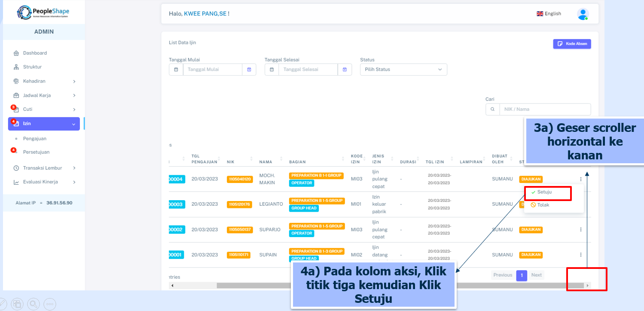Click the Kode Absen button
The width and height of the screenshot is (644, 311).
571,44
